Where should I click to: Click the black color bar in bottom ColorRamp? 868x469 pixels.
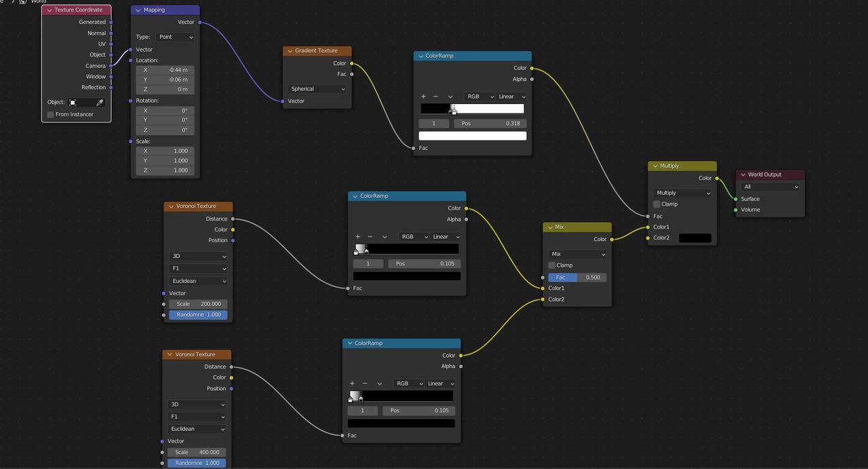click(x=401, y=424)
